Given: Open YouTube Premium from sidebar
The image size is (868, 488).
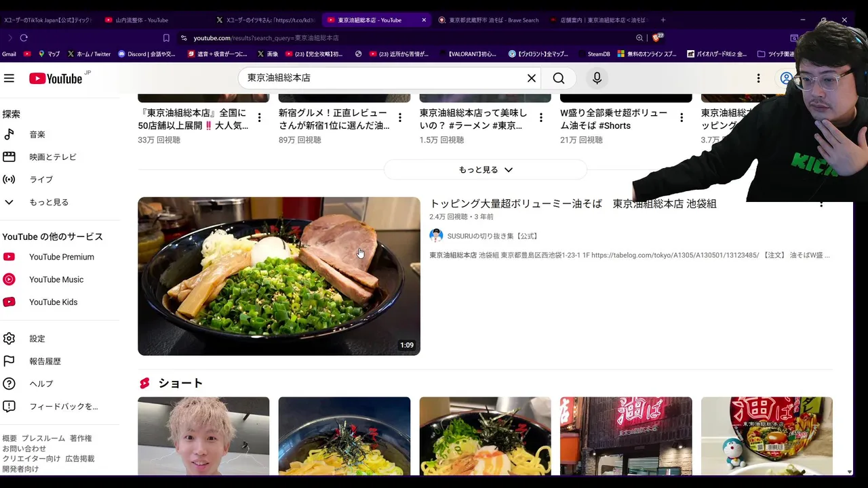Looking at the screenshot, I should (60, 257).
